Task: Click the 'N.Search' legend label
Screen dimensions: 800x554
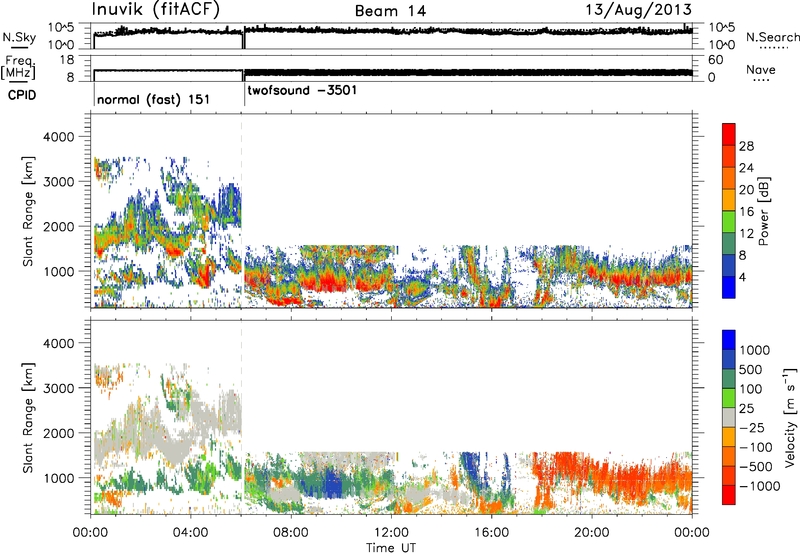Action: [x=772, y=37]
